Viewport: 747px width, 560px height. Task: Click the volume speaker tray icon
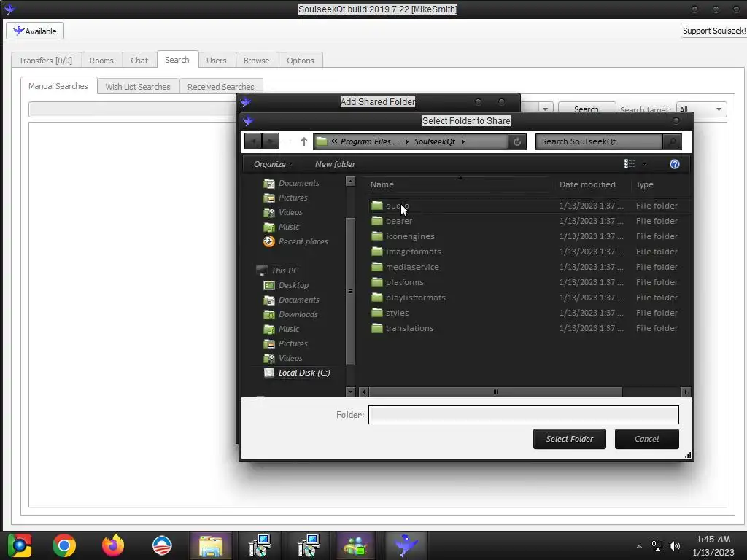675,546
